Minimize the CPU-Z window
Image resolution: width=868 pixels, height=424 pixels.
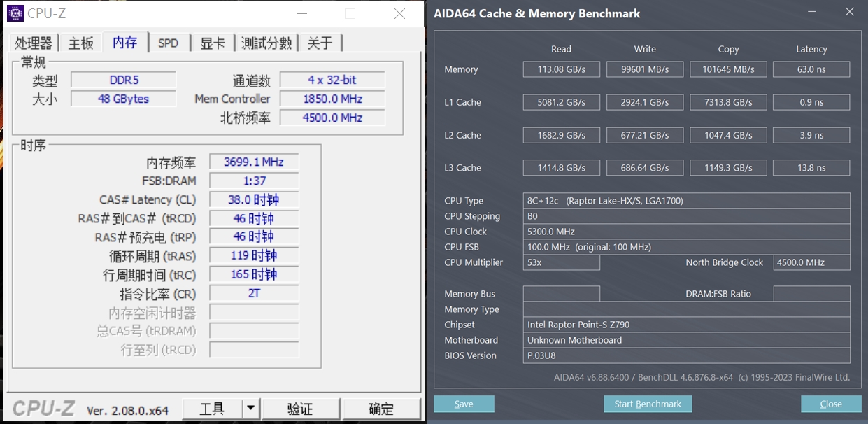coord(301,13)
